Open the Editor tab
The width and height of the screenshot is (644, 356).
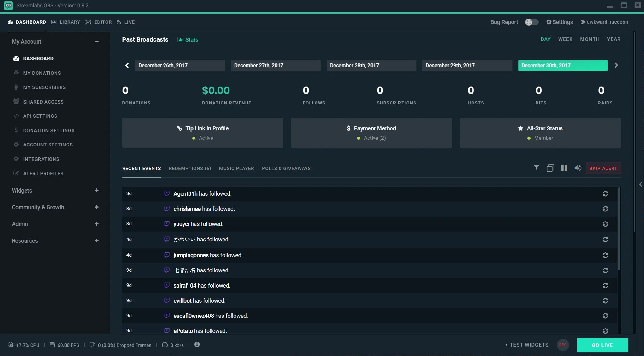pos(99,22)
